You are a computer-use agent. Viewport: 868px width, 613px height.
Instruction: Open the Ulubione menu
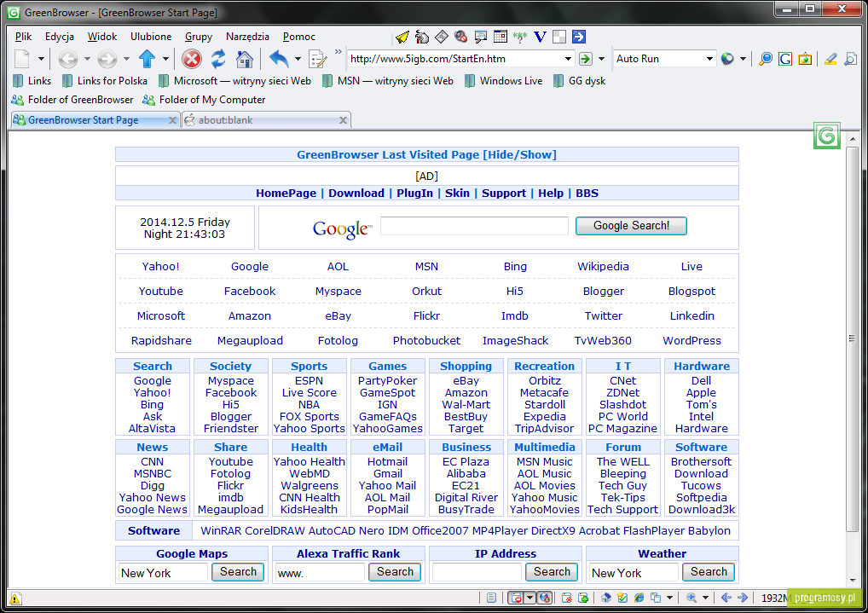point(151,37)
